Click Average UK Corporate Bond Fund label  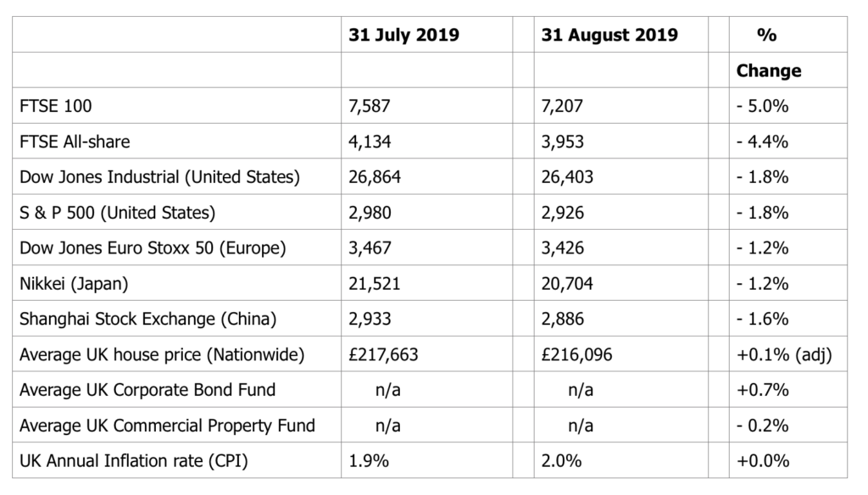147,390
